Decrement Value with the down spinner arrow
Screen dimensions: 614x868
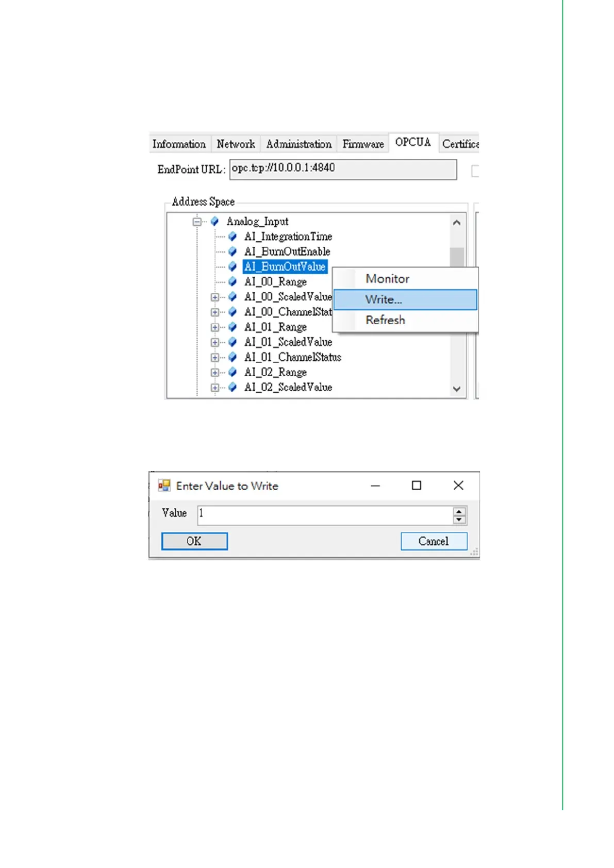[459, 520]
